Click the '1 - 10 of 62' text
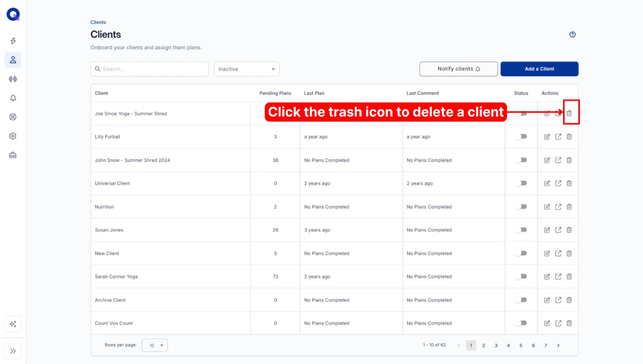Viewport: 643px width, 364px height. tap(434, 345)
